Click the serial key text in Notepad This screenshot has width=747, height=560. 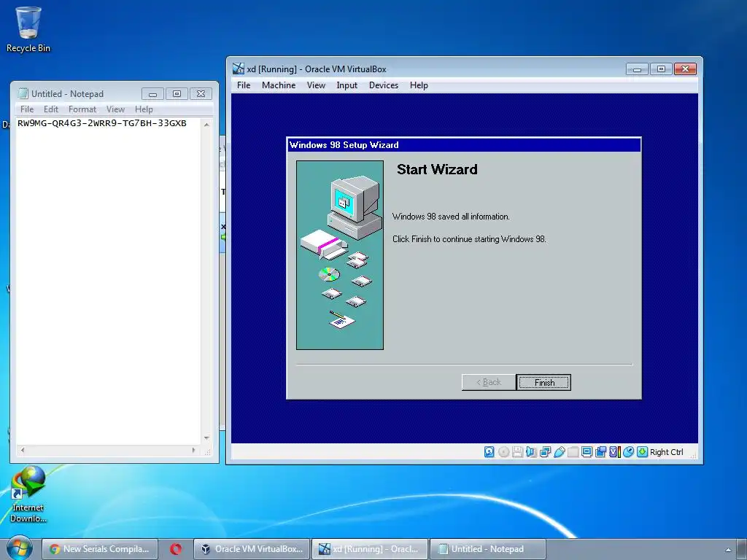(102, 123)
